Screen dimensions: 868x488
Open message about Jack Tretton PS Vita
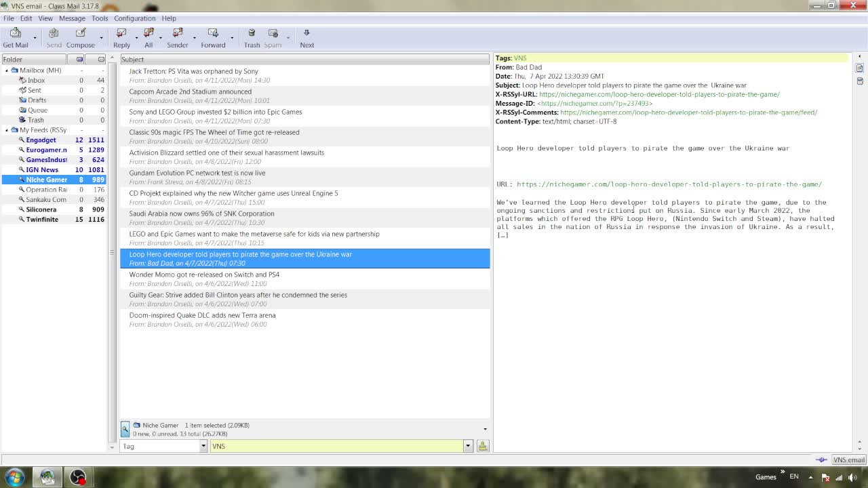[x=304, y=75]
